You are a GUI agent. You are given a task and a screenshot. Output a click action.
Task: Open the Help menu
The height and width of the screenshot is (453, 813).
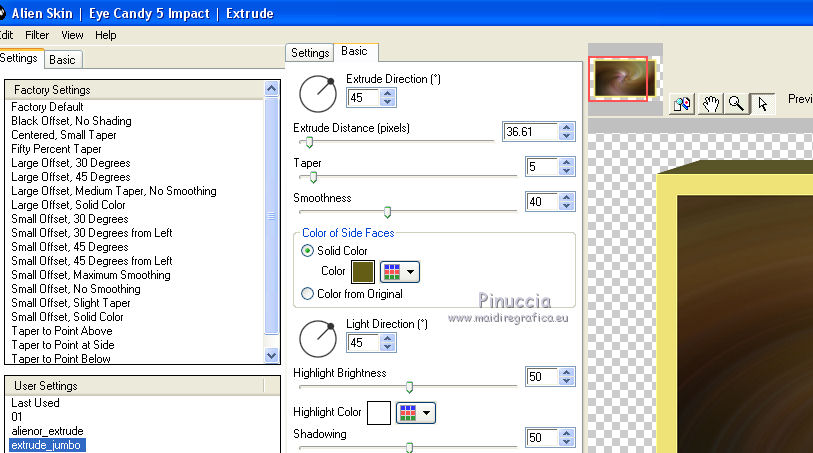[x=106, y=35]
